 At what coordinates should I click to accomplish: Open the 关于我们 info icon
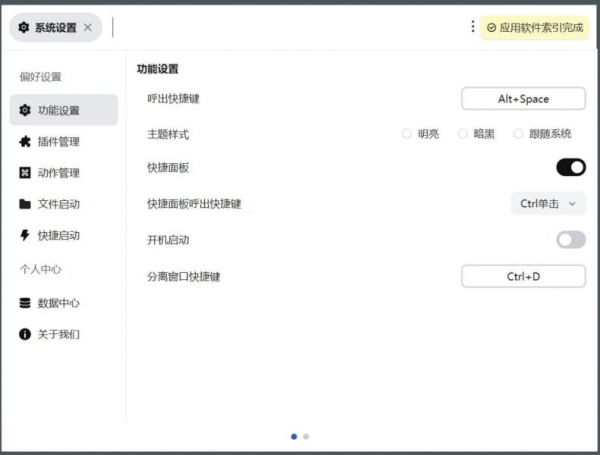pyautogui.click(x=25, y=334)
